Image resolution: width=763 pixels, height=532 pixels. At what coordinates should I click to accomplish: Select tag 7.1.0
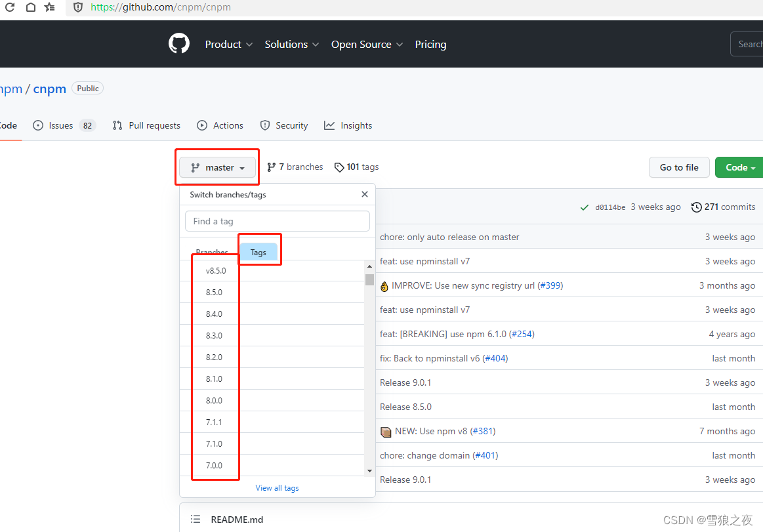[x=272, y=444]
